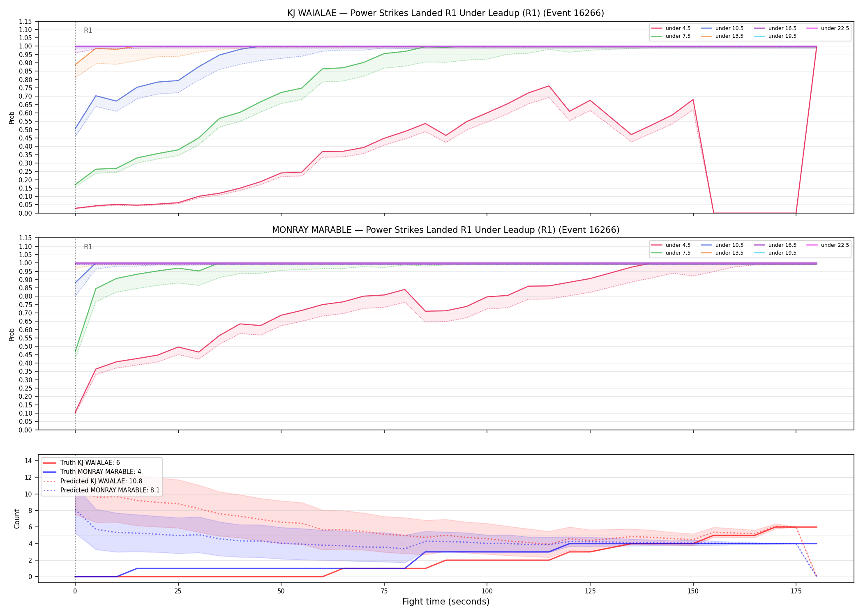Click the 0.00 tick in KJ WAIALAE chart
863x616 pixels.
25,213
